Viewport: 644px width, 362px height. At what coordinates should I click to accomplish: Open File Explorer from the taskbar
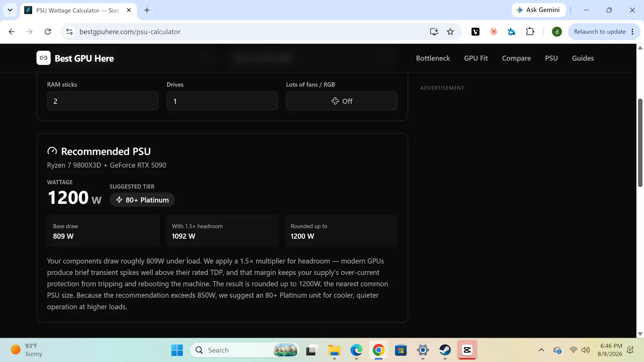pos(334,350)
